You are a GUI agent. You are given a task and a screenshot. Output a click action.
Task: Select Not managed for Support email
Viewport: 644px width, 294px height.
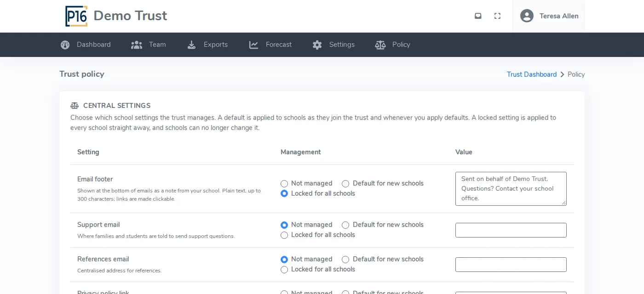[x=284, y=225]
